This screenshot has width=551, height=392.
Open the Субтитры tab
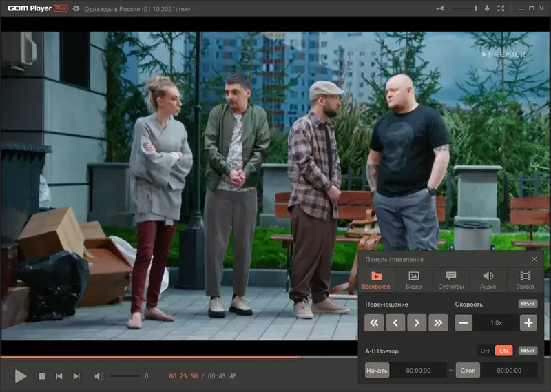[x=451, y=280]
